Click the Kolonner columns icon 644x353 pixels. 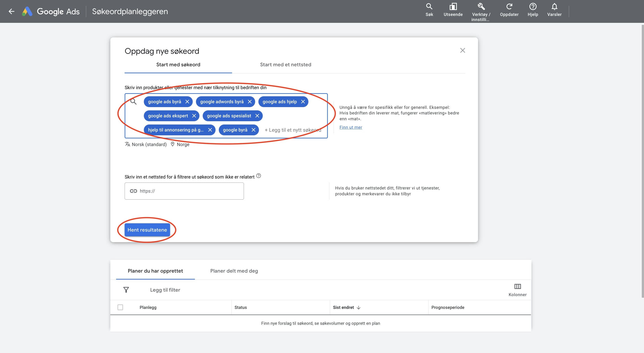517,286
